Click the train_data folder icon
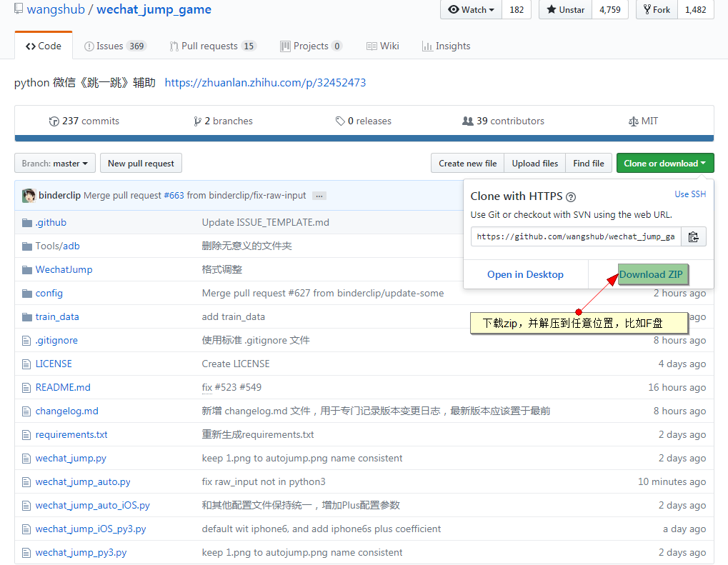Viewport: 728px width, 565px height. click(27, 317)
